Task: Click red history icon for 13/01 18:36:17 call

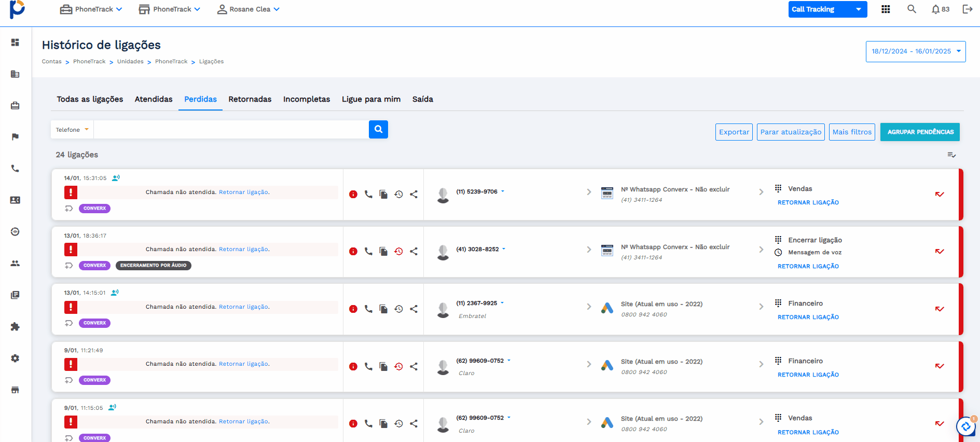Action: [398, 252]
